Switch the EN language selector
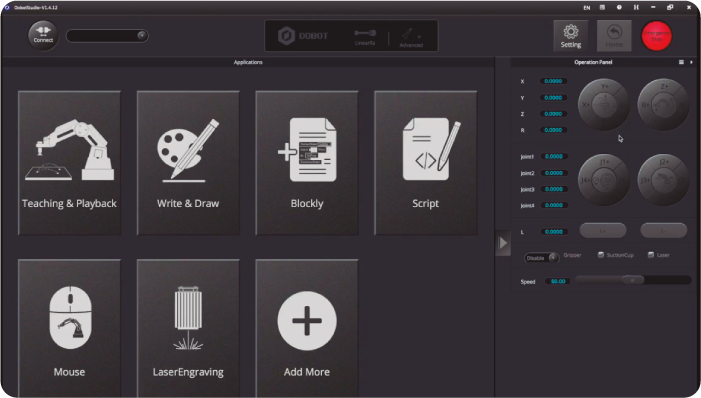 (x=587, y=8)
